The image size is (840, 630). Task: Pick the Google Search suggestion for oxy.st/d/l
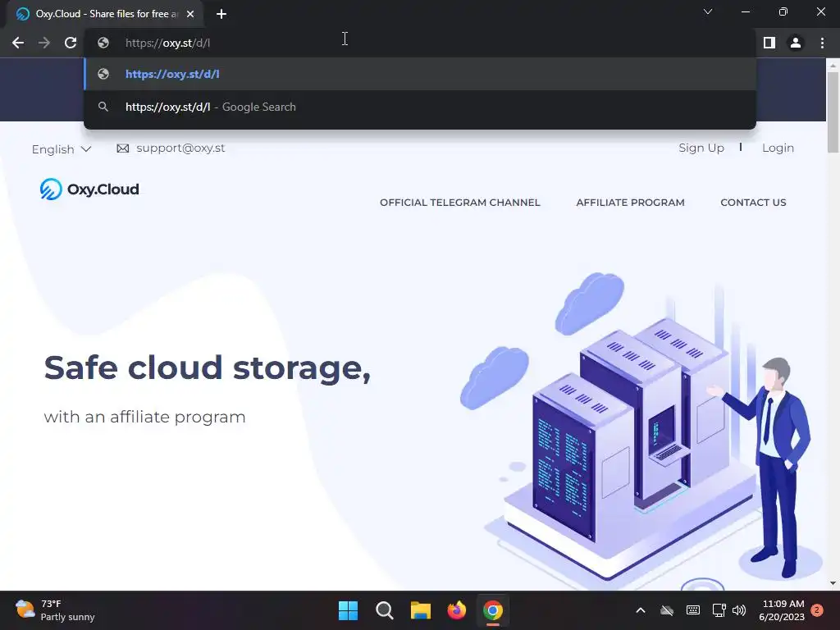[420, 107]
